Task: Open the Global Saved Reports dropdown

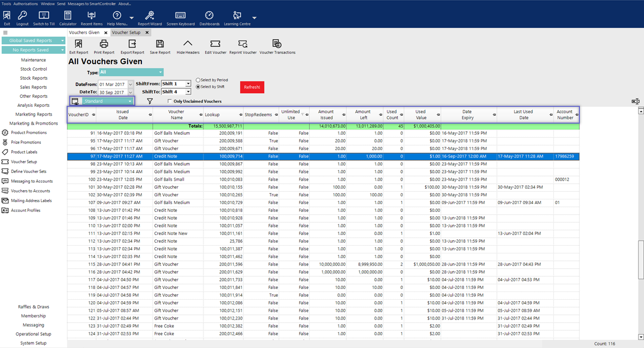Action: click(34, 41)
